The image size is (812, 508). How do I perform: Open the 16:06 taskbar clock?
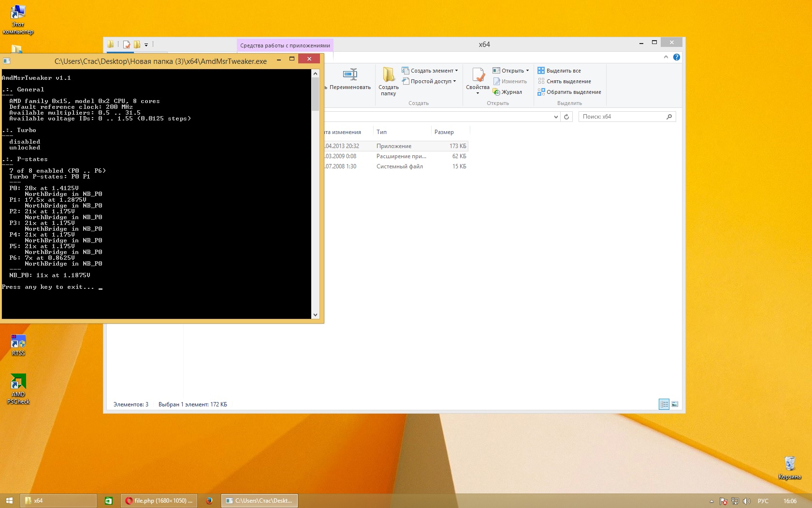pos(790,501)
